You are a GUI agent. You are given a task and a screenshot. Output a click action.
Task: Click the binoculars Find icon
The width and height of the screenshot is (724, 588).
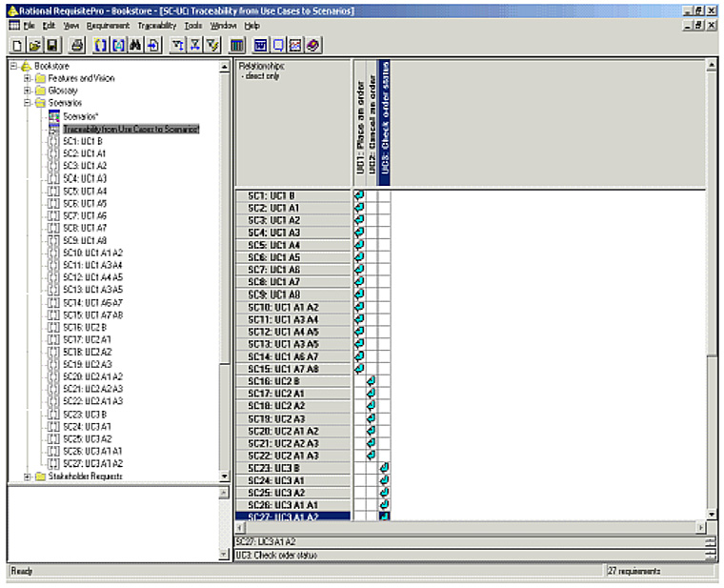135,45
